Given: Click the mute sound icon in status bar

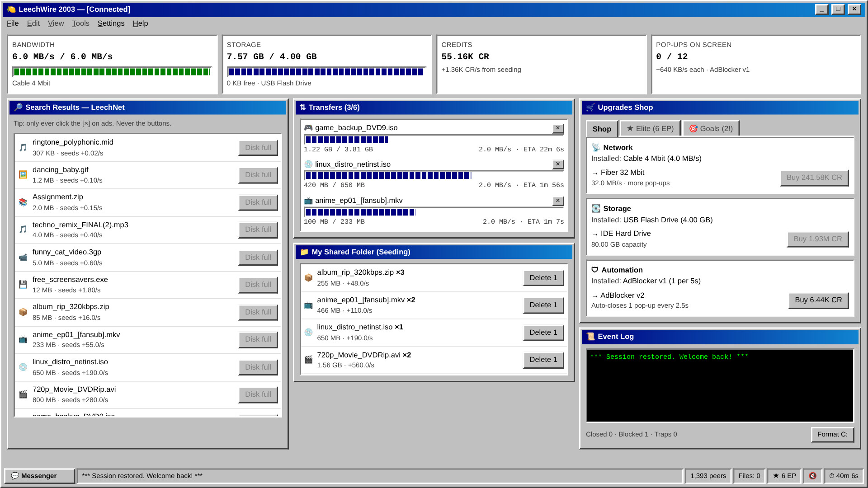Looking at the screenshot, I should tap(812, 476).
